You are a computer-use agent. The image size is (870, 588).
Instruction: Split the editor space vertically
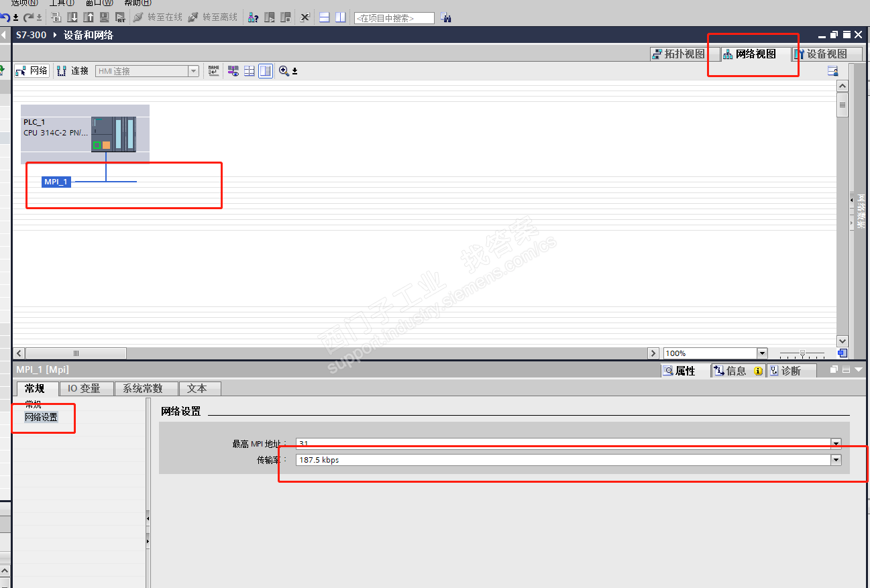click(x=341, y=17)
